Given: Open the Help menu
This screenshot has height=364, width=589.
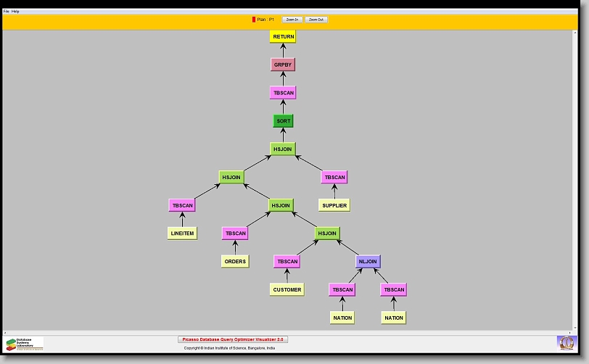Looking at the screenshot, I should click(x=16, y=12).
